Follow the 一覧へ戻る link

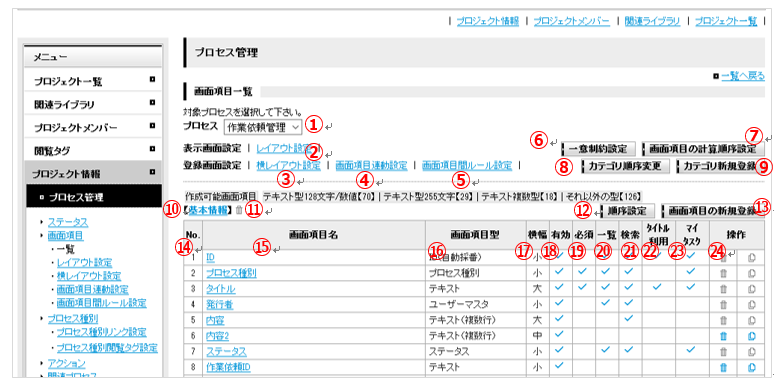tap(742, 77)
